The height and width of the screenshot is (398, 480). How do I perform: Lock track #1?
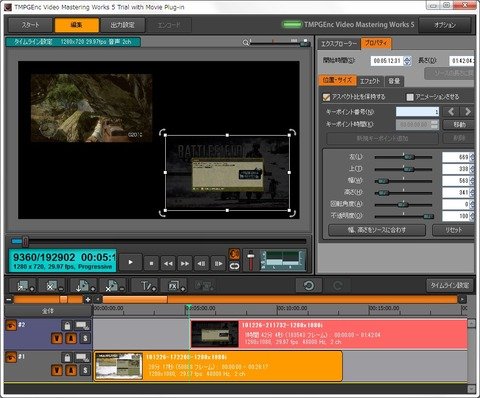click(67, 357)
